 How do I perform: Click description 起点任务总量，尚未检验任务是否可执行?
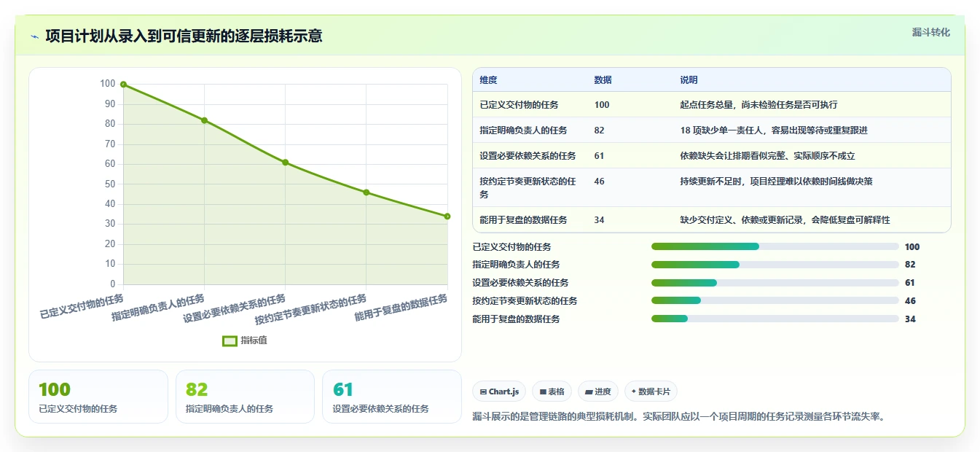click(x=758, y=105)
